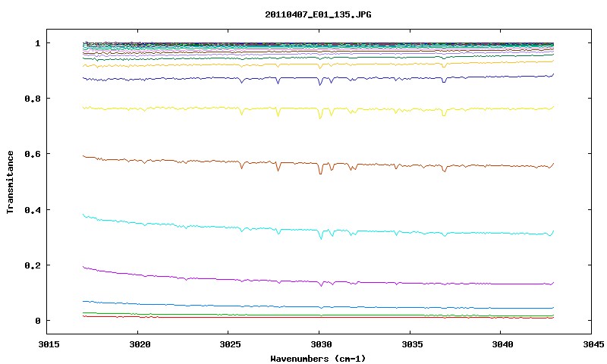Viewport: 607px width, 364px height.
Task: Click the plot title 20110407_E01_135.JPG
Action: [x=318, y=14]
